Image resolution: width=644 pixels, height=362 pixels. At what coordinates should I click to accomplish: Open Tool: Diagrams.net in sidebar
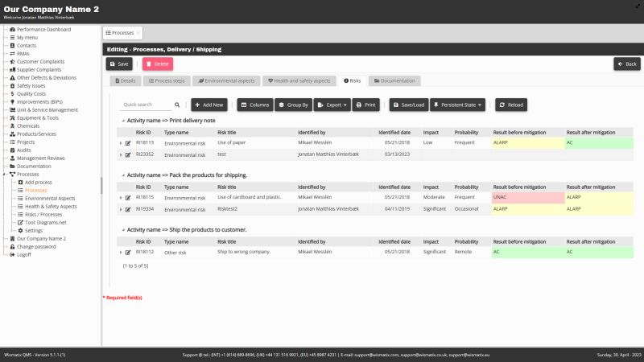46,223
